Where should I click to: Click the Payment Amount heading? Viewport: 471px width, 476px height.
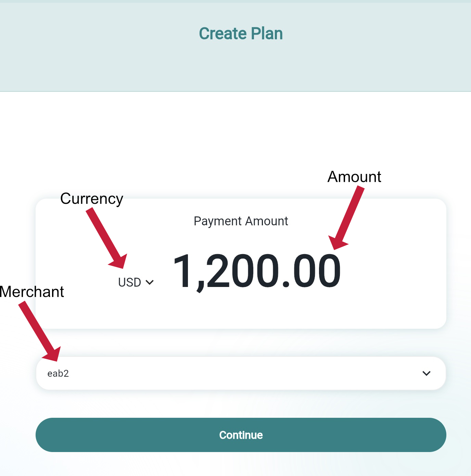click(241, 221)
